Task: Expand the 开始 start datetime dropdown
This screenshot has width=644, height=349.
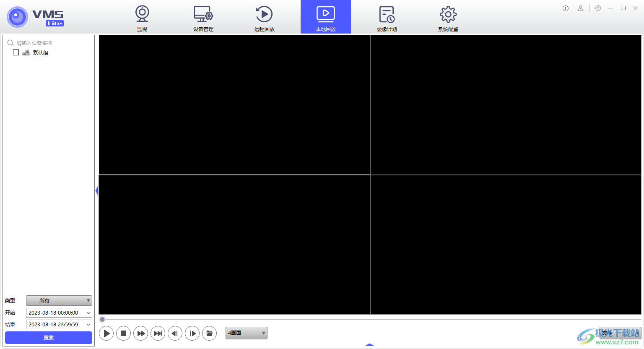Action: [x=88, y=313]
